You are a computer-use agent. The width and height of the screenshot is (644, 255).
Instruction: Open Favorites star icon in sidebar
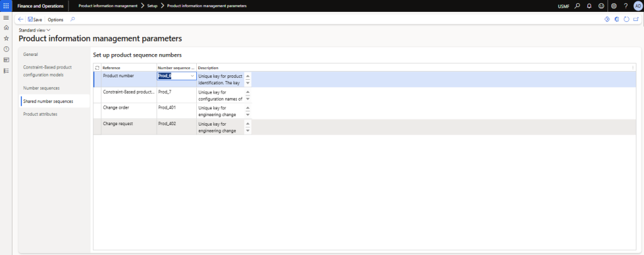click(x=6, y=38)
